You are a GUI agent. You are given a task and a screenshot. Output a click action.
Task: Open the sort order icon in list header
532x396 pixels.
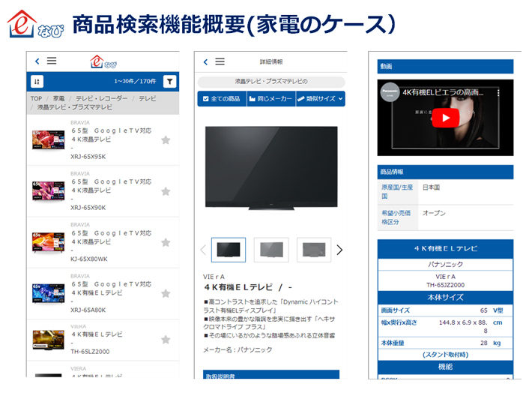click(x=37, y=82)
